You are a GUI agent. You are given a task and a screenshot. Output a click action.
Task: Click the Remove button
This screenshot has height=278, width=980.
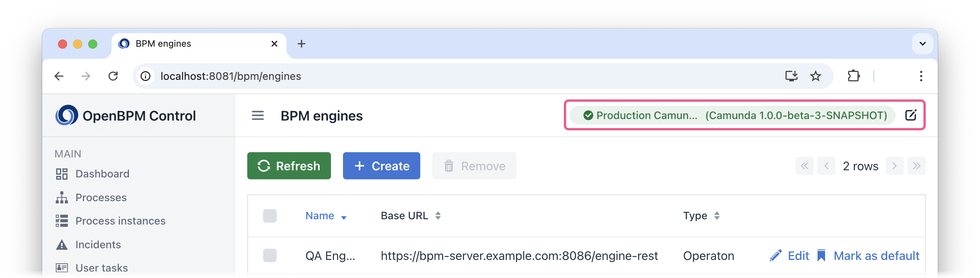click(x=474, y=166)
